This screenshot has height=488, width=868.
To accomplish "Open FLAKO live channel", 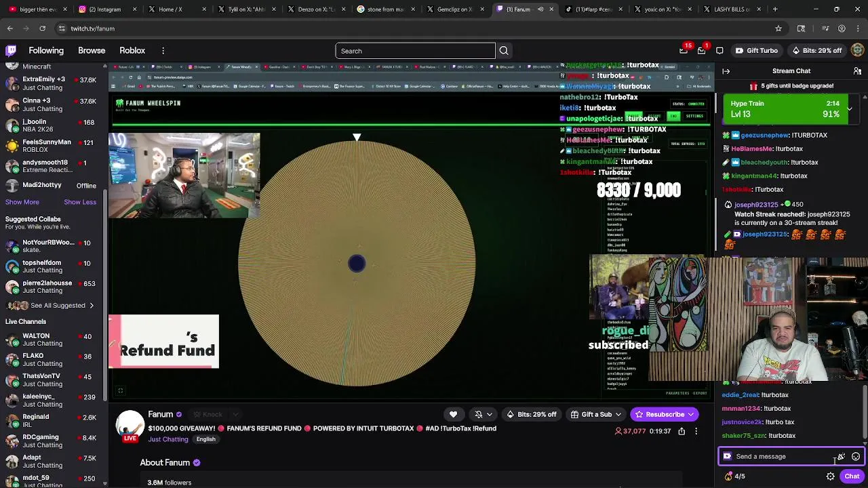I will pyautogui.click(x=53, y=360).
